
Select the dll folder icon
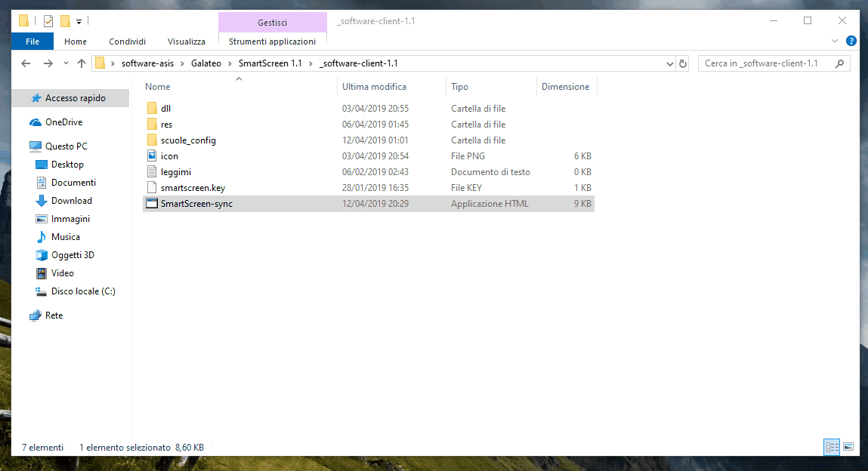tap(152, 109)
